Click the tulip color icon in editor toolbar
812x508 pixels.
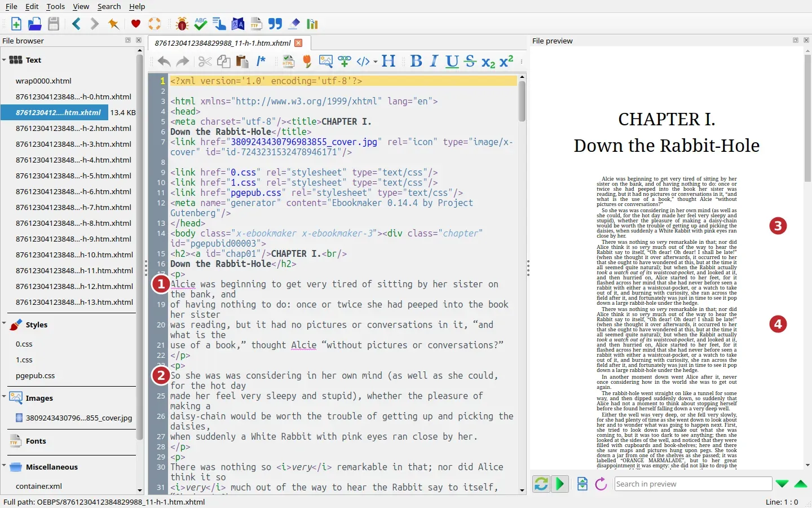(307, 62)
